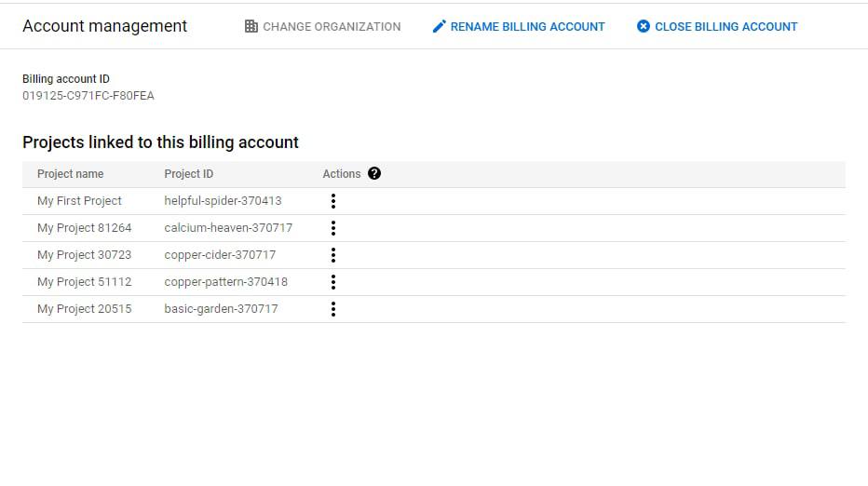This screenshot has height=486, width=868.
Task: Open three-dot menu for copper-pattern-370418
Action: point(333,282)
